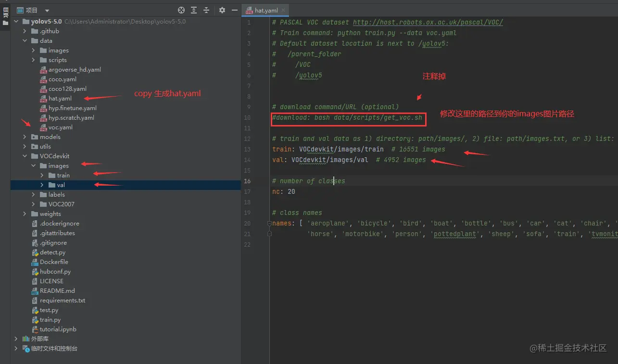Click the hyp.scratch.yaml file icon
This screenshot has height=364, width=618.
click(x=43, y=118)
